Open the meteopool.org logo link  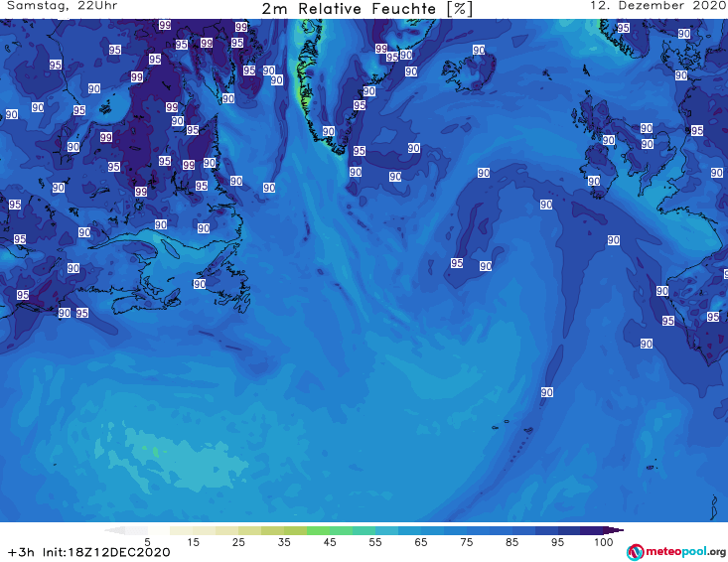(x=675, y=552)
